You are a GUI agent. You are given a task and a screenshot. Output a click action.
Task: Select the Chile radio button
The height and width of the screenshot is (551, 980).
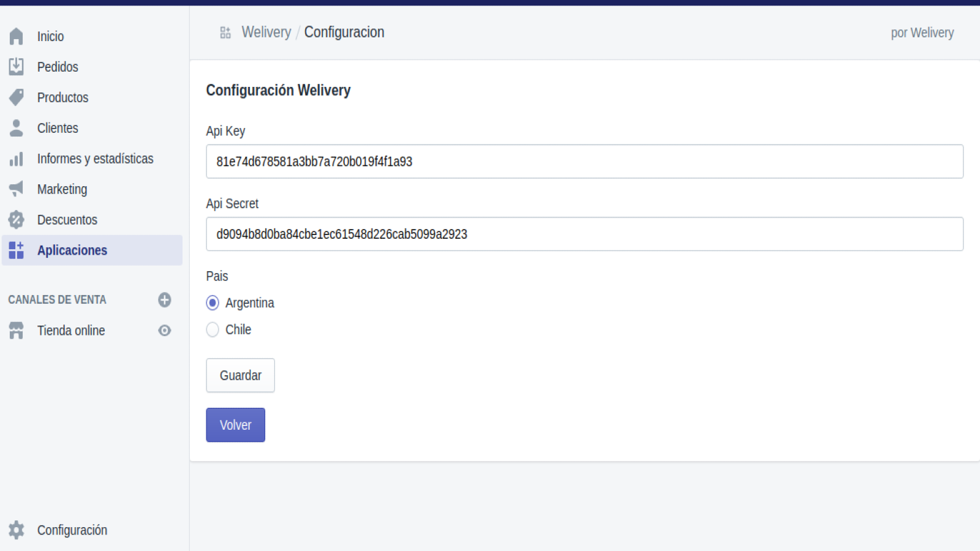pyautogui.click(x=213, y=329)
